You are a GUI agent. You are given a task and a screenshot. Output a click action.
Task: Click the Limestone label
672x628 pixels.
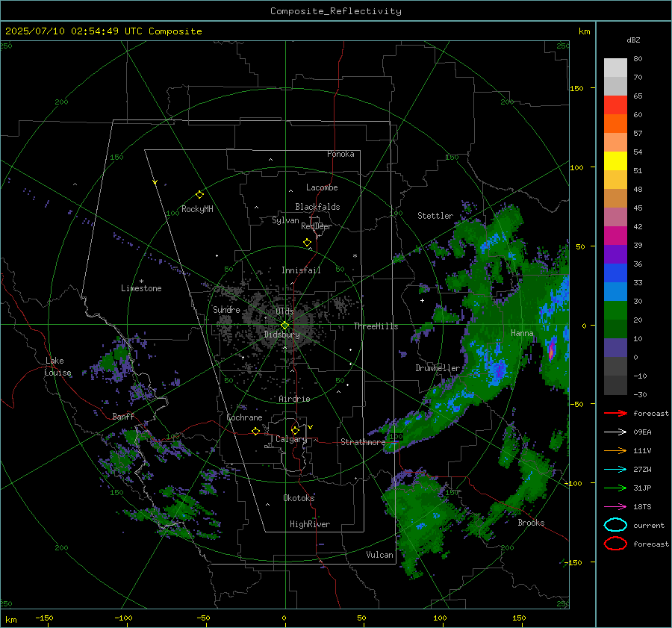(x=141, y=288)
